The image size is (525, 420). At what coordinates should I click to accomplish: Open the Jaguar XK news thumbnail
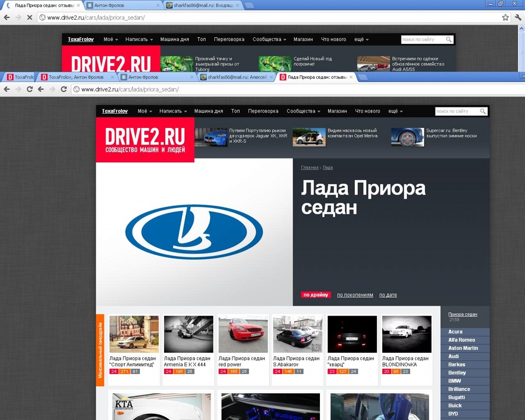[211, 137]
